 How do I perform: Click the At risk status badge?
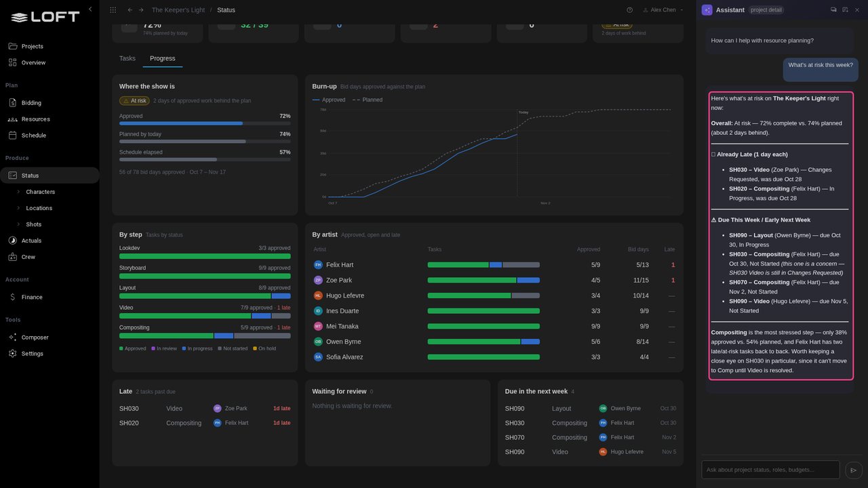point(134,101)
